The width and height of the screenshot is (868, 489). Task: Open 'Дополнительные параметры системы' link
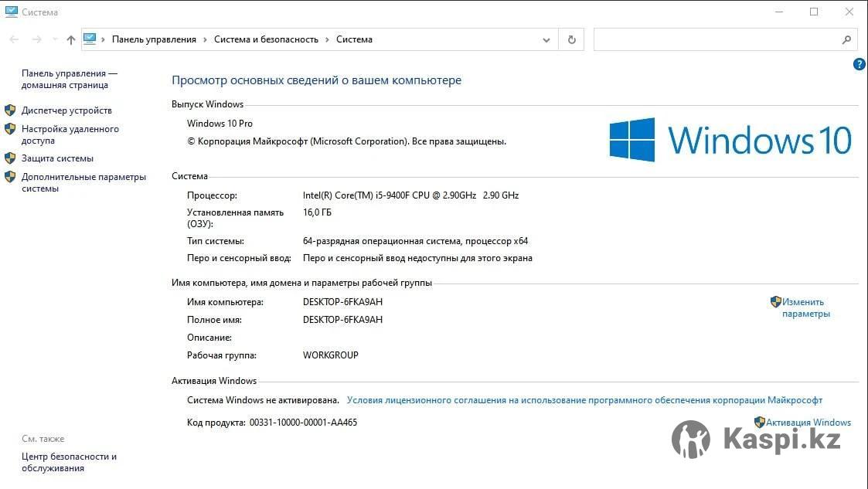[x=83, y=182]
